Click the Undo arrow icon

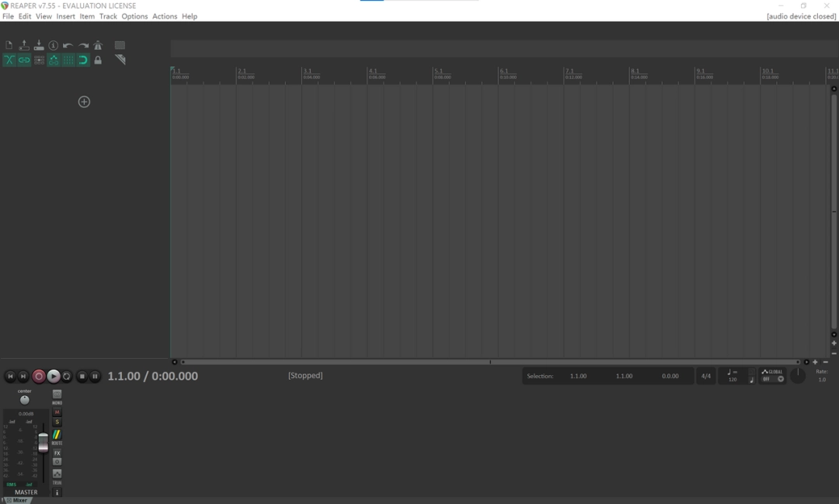68,46
